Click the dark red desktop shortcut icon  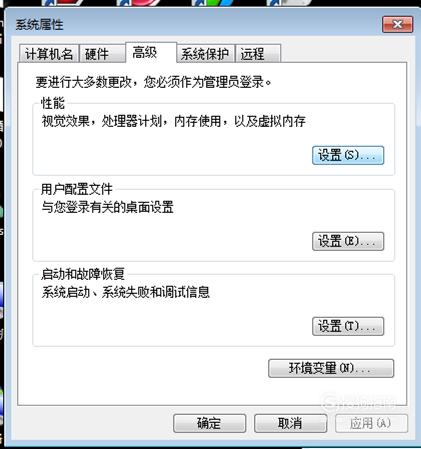[x=63, y=3]
